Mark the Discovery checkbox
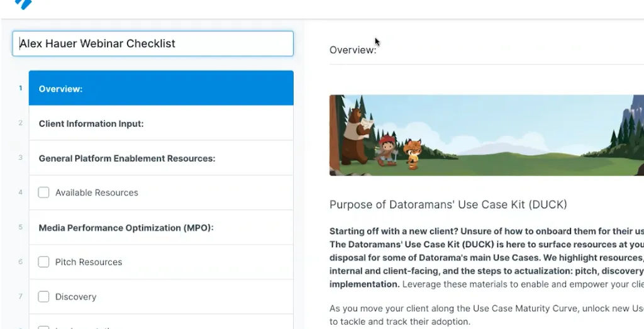Image resolution: width=644 pixels, height=329 pixels. [43, 296]
